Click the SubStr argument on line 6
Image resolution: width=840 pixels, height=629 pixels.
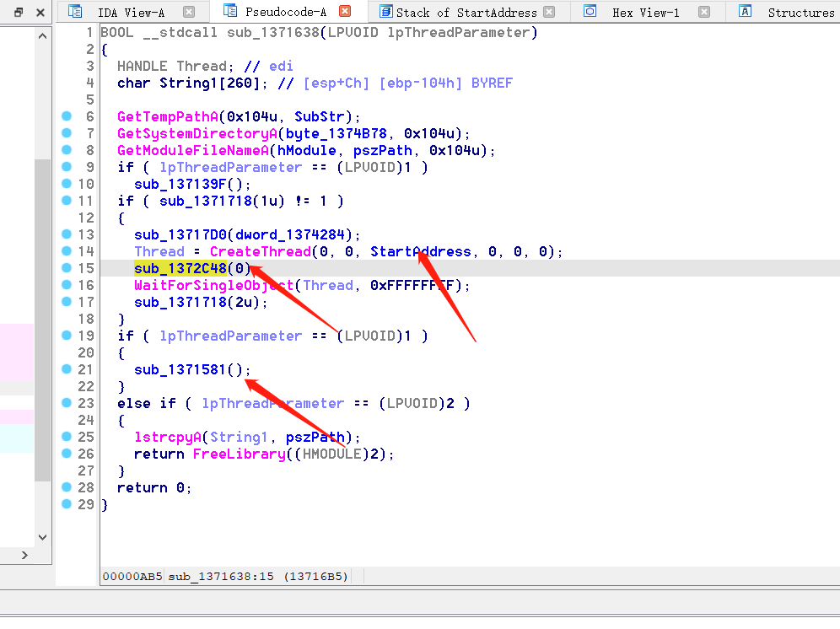320,117
